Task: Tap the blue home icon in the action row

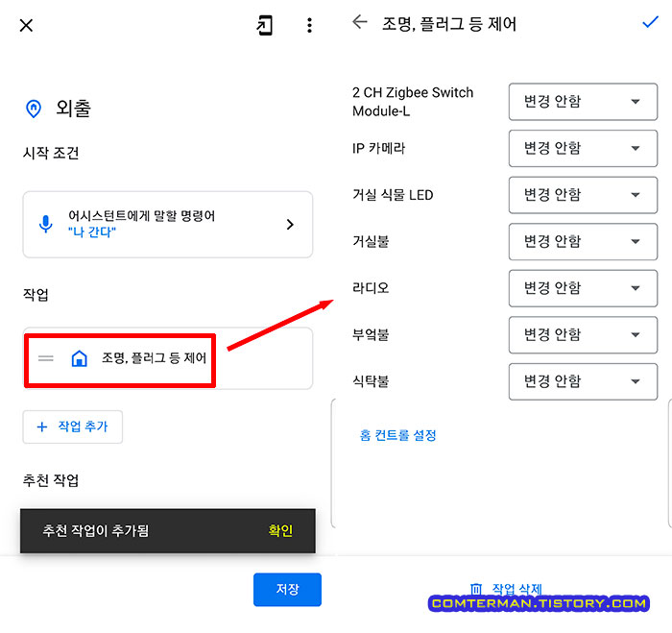Action: coord(80,358)
